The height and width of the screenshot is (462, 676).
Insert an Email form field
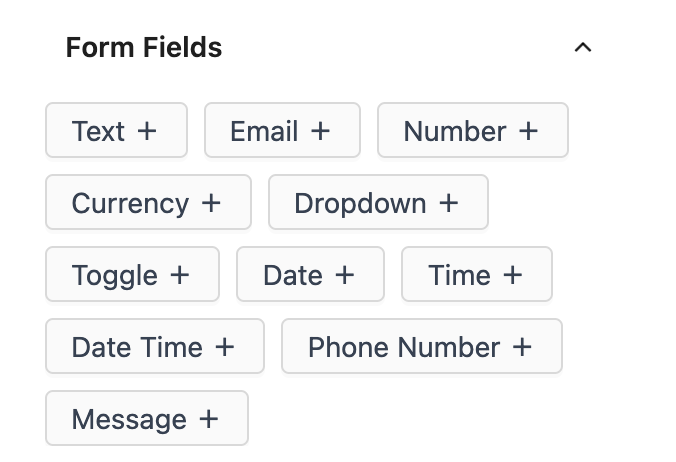[x=281, y=131]
